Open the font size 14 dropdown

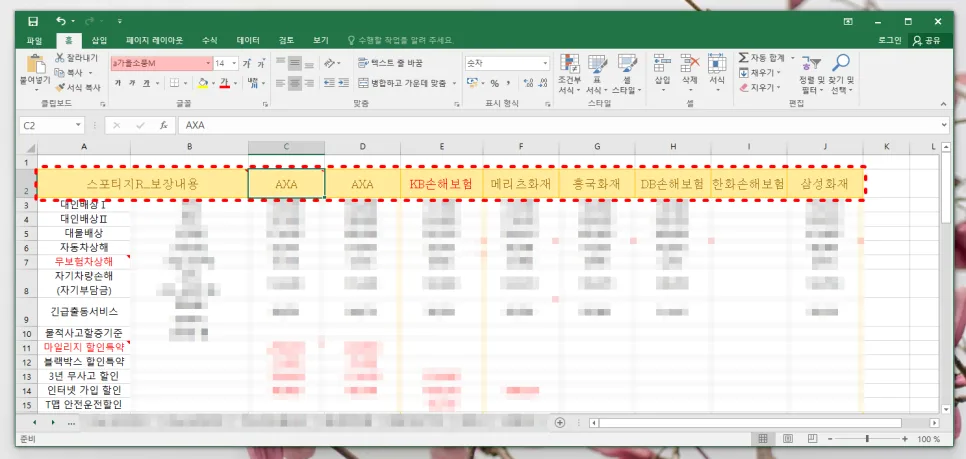coord(234,63)
